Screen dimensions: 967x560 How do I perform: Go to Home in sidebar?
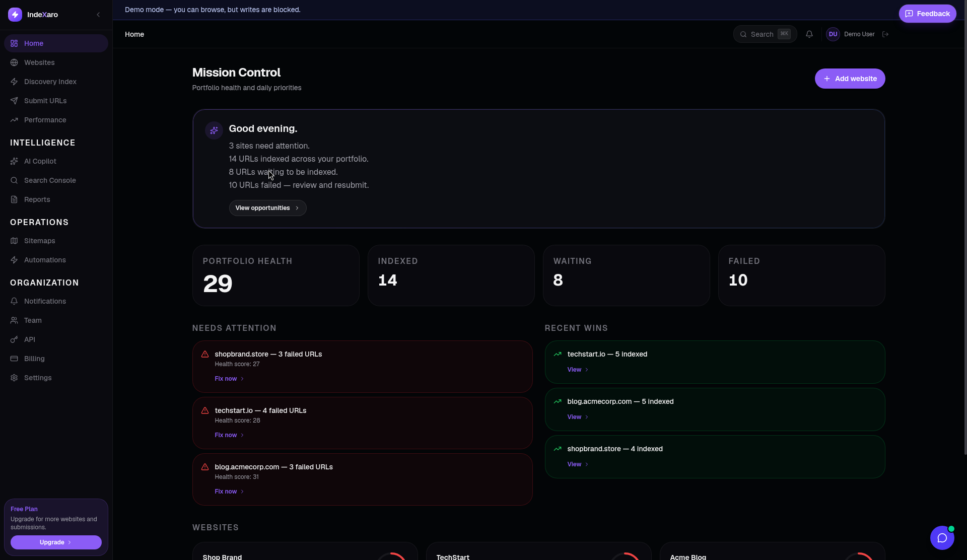[x=56, y=43]
